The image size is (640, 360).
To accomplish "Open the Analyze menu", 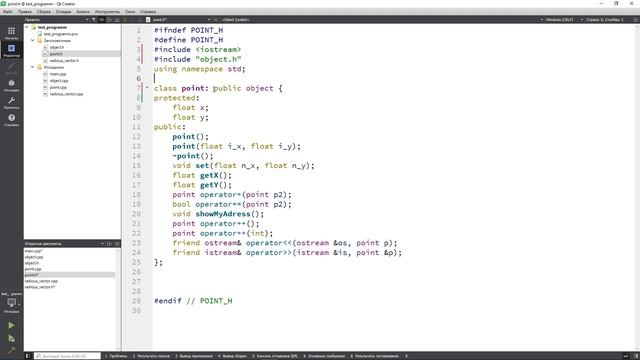I will (x=83, y=12).
